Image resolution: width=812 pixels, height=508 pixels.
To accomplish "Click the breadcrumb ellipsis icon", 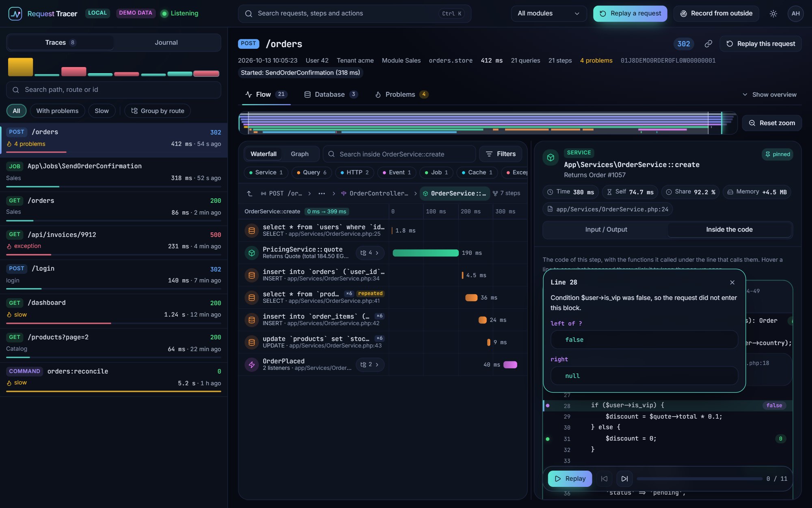I will point(322,193).
